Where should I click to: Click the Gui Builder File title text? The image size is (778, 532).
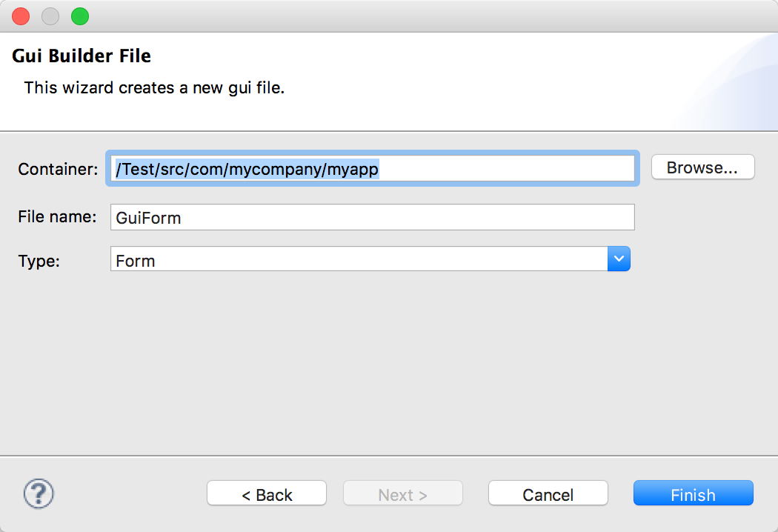coord(82,56)
